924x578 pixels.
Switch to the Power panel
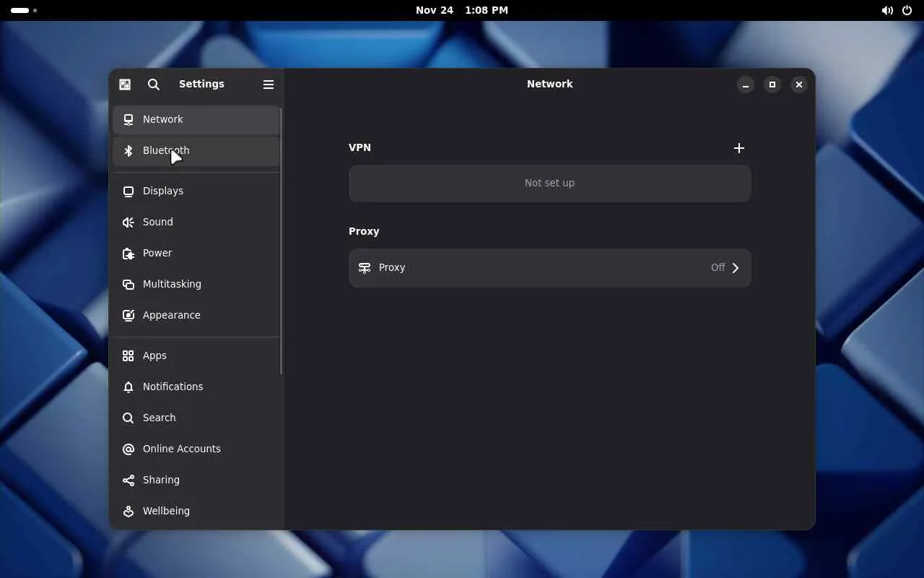coord(196,253)
